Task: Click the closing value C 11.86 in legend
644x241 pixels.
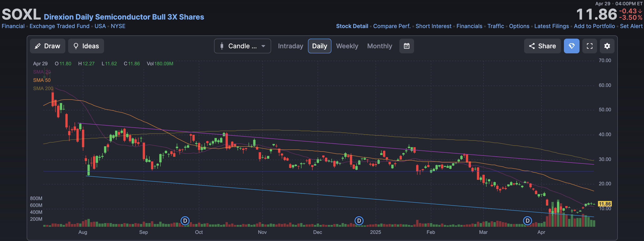Action: [x=132, y=64]
